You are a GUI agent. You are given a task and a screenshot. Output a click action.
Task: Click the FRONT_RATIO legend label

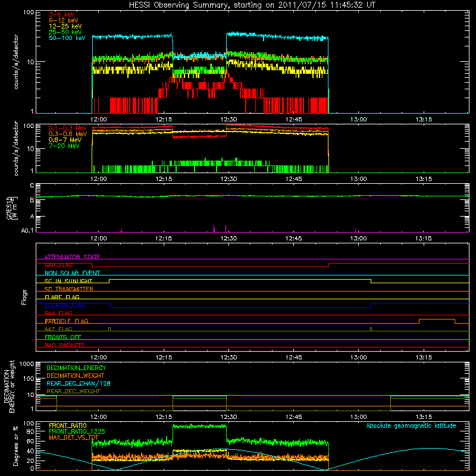click(x=68, y=425)
